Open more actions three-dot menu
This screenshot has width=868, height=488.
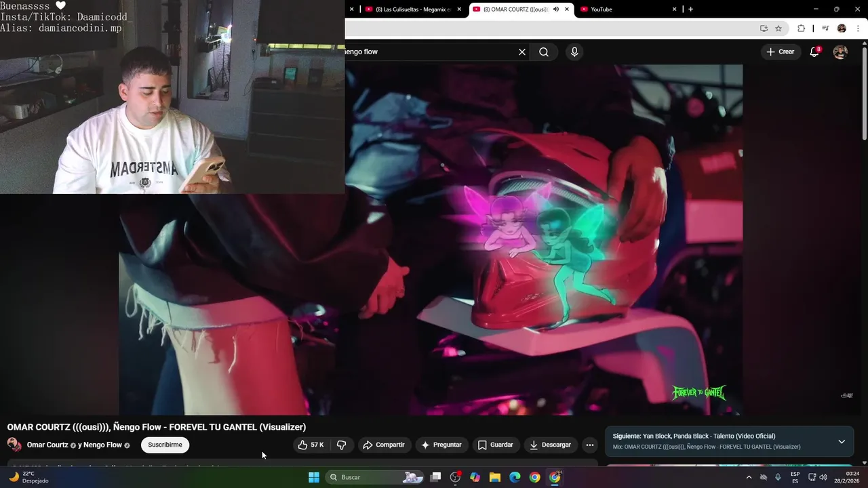pos(590,445)
